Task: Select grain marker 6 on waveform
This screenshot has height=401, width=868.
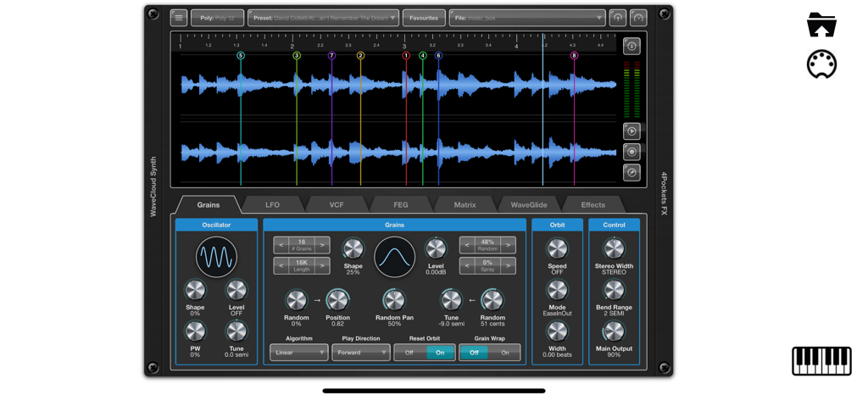Action: (438, 55)
